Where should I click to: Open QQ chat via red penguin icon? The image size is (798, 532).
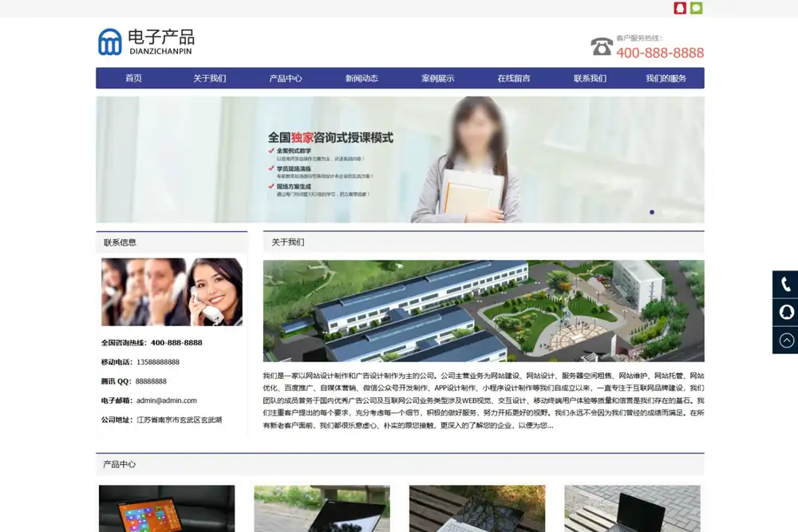(x=680, y=7)
